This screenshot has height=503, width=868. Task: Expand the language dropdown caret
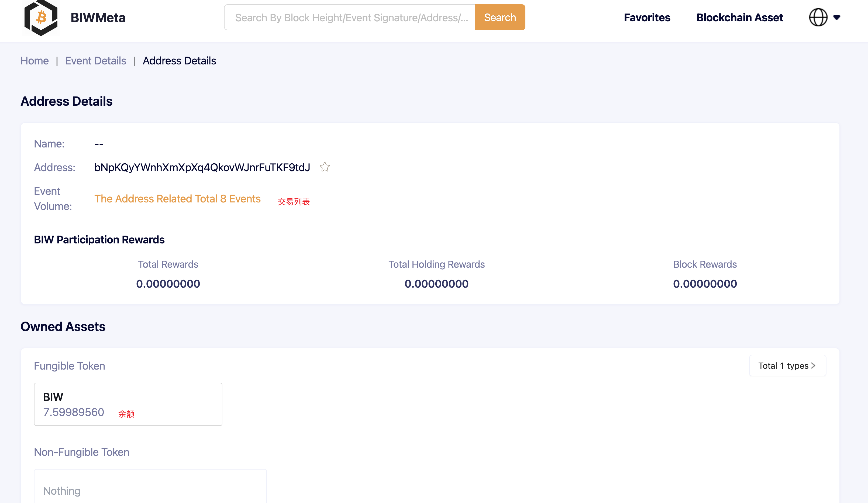click(837, 18)
